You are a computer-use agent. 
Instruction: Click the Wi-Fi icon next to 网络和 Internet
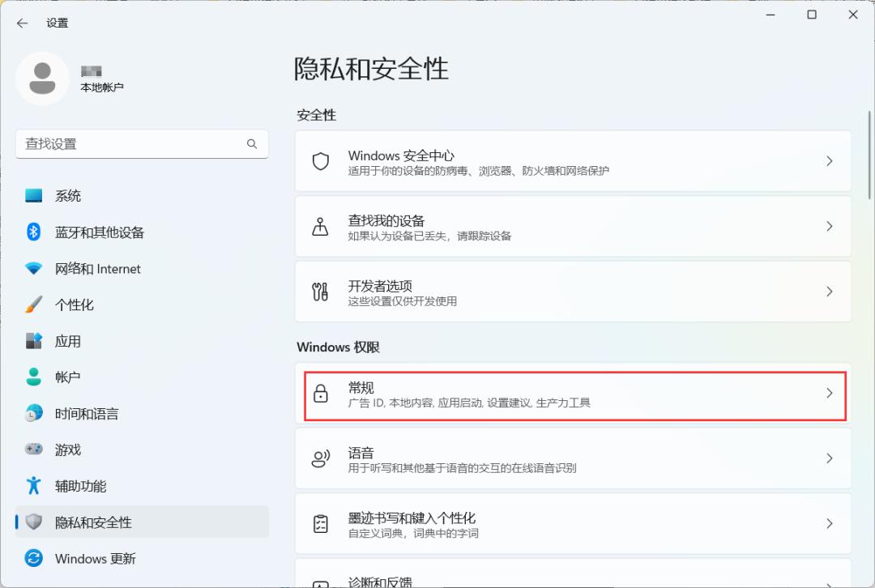[x=33, y=268]
